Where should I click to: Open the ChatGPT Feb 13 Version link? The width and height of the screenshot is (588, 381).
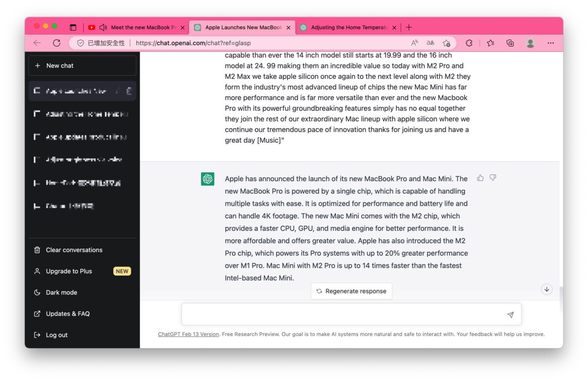tap(188, 334)
